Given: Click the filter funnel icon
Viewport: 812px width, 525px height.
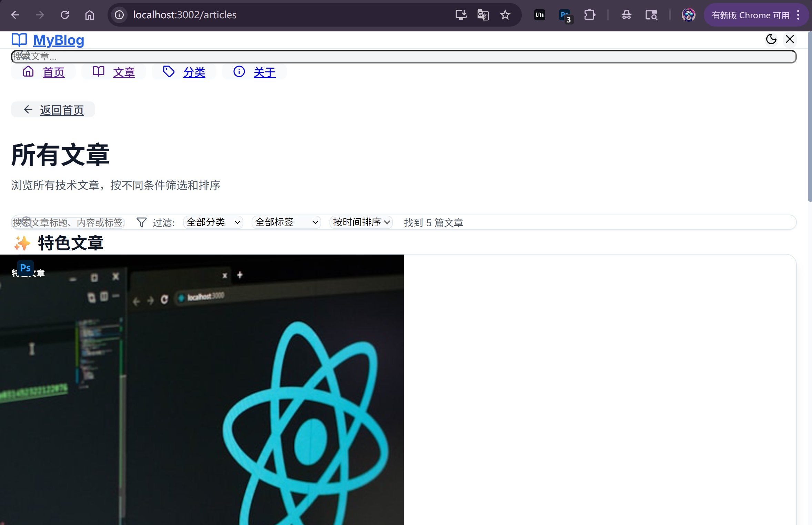Looking at the screenshot, I should coord(141,222).
